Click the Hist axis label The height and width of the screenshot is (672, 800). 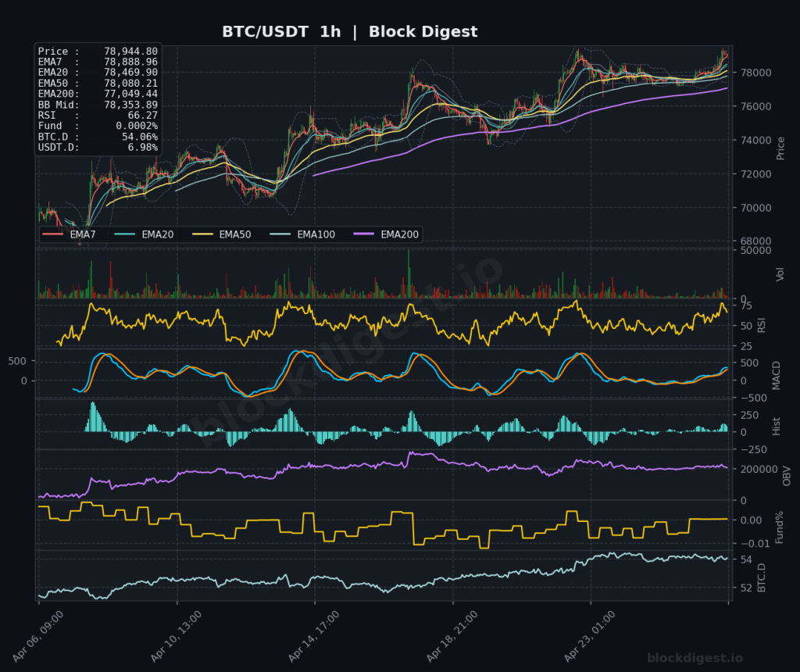point(776,426)
